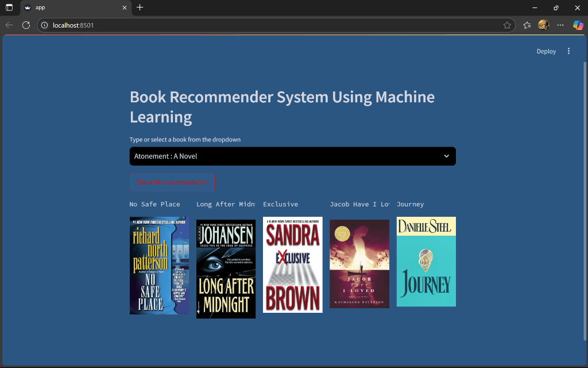The width and height of the screenshot is (588, 368).
Task: Open browser settings via the ellipsis icon
Action: [x=560, y=25]
